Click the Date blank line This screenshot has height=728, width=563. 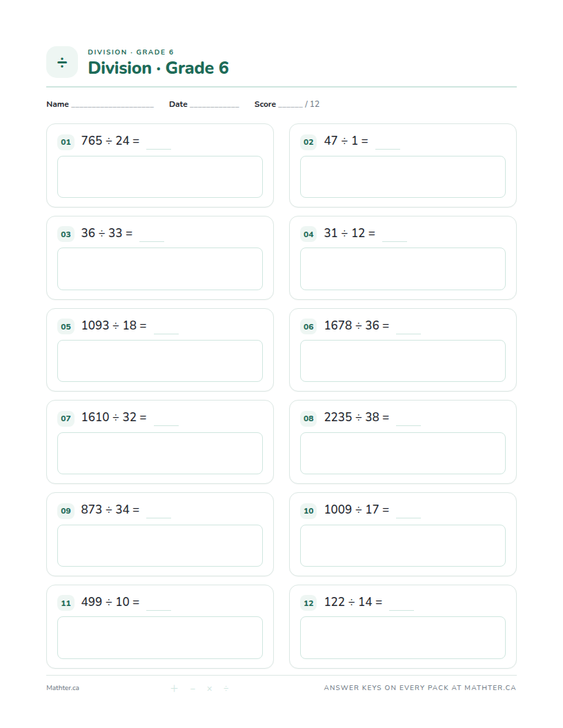click(214, 106)
